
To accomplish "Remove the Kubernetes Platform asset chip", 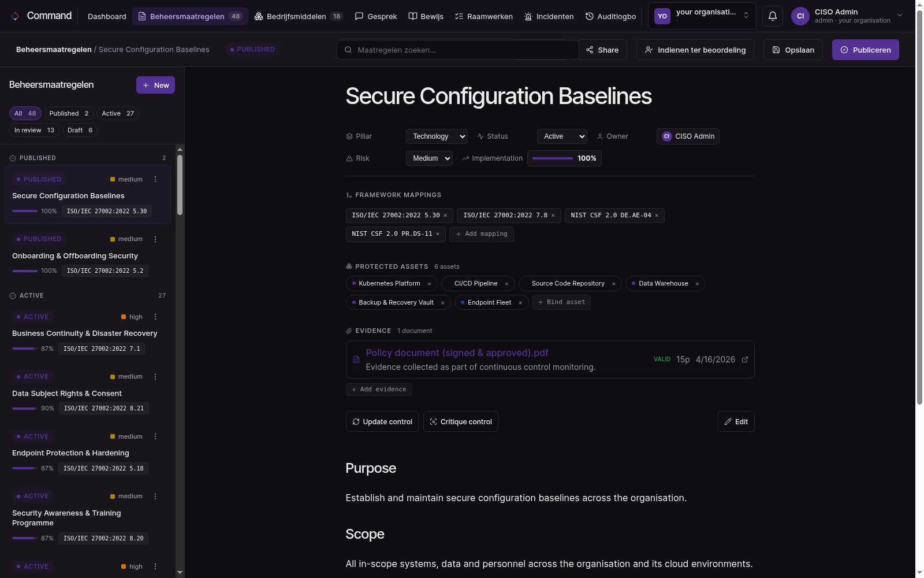I will click(x=429, y=284).
